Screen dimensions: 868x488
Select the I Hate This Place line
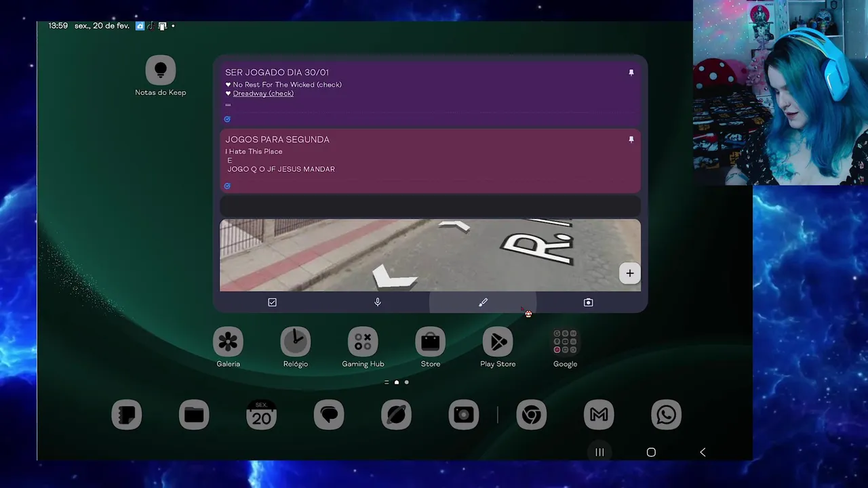click(x=254, y=152)
